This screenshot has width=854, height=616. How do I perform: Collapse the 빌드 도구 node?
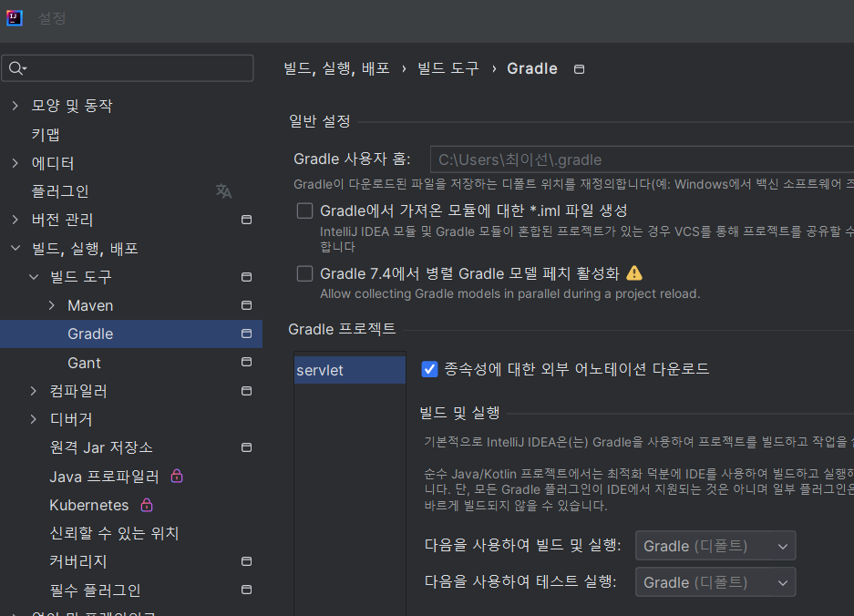pos(34,277)
